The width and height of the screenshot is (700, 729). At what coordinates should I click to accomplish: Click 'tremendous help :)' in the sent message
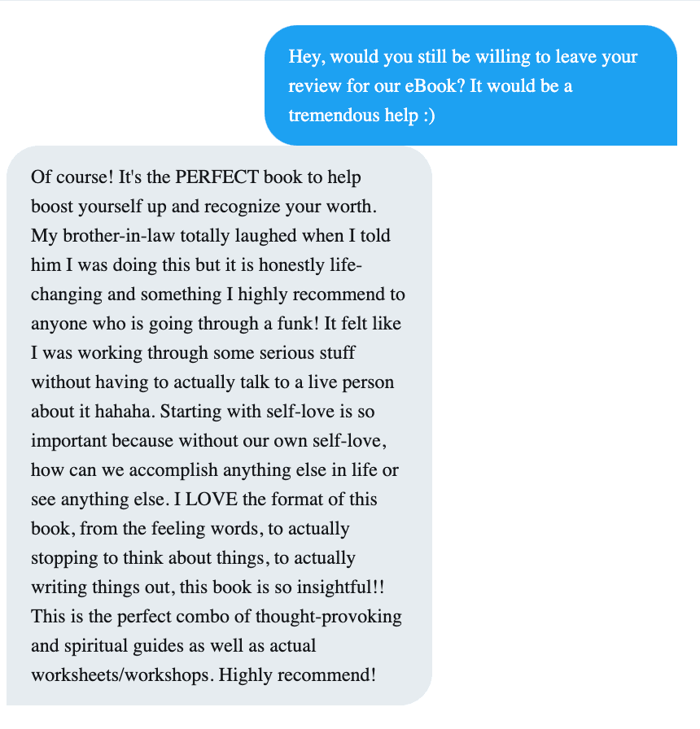(361, 116)
